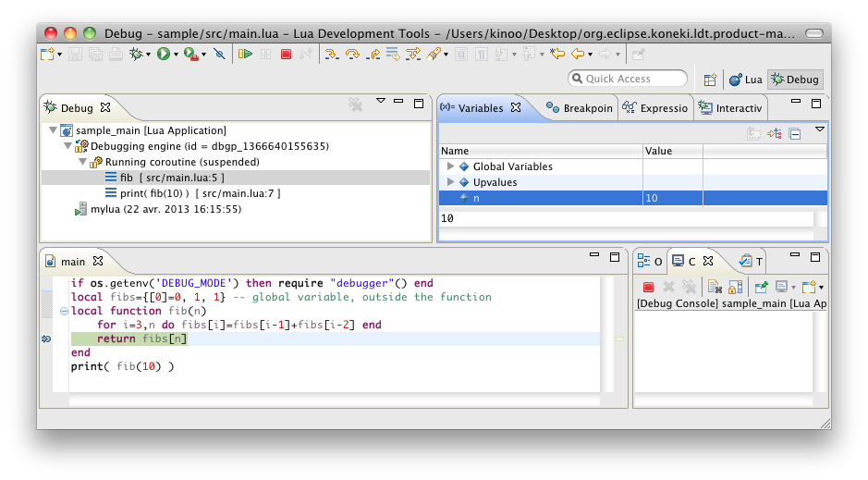Close the Variables tab
The height and width of the screenshot is (480, 868).
[516, 107]
